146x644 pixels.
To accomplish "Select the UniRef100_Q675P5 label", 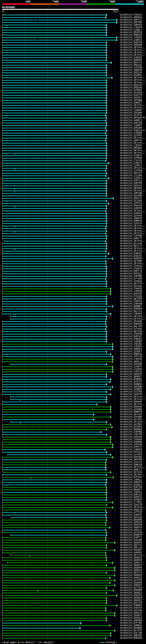I will click(131, 299).
